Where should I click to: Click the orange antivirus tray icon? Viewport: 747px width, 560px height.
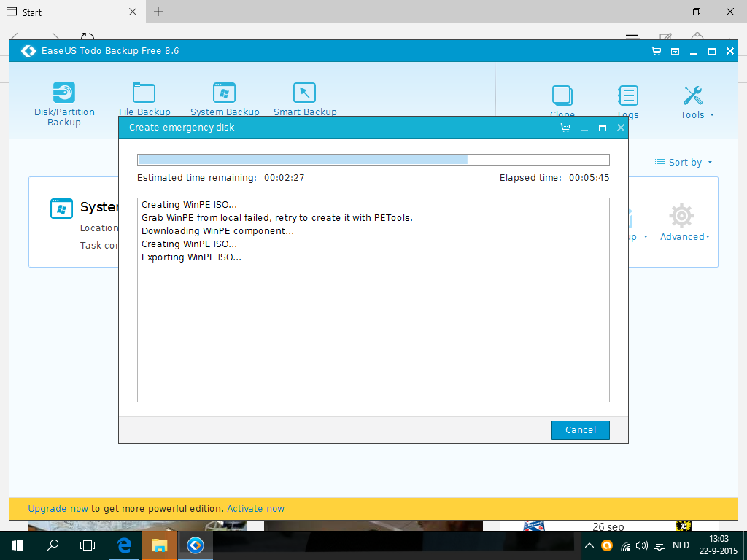(607, 545)
